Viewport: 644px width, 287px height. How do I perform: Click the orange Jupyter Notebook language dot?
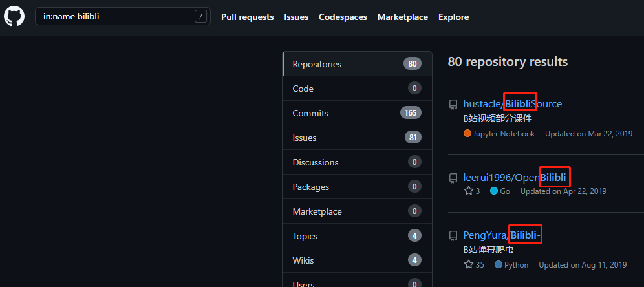point(467,134)
